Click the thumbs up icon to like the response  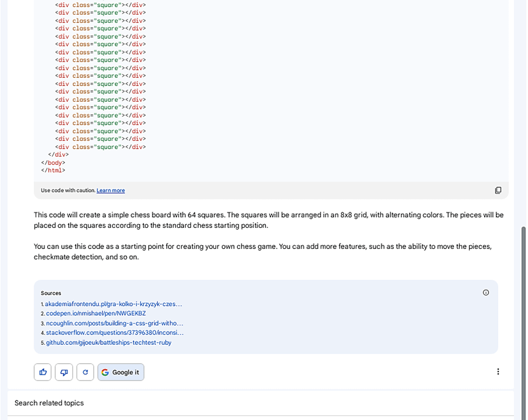click(43, 372)
